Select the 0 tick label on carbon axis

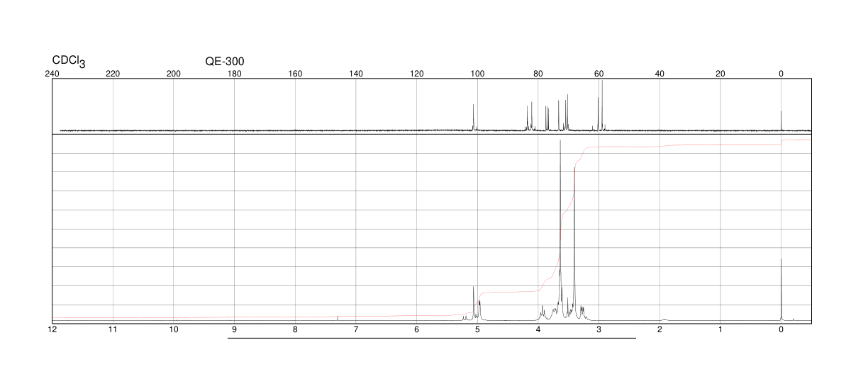(781, 74)
